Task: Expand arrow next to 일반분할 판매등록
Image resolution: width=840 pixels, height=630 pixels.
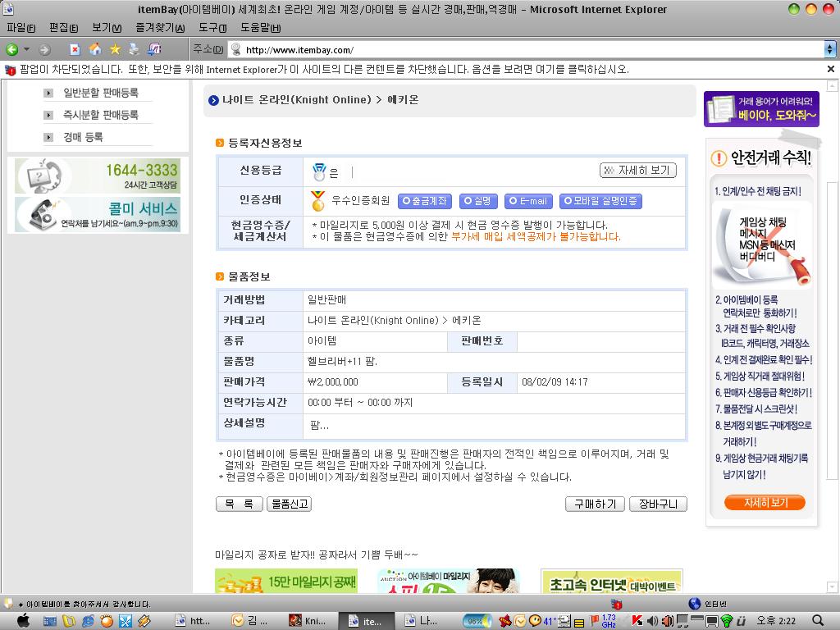Action: 48,94
